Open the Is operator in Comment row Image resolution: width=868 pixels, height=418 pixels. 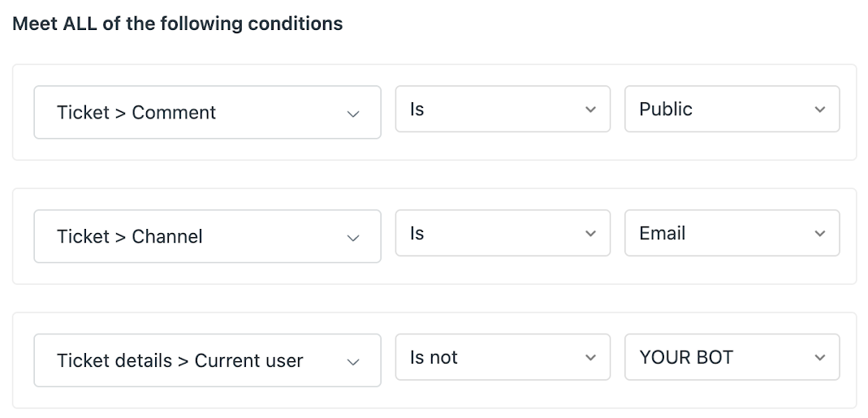502,110
